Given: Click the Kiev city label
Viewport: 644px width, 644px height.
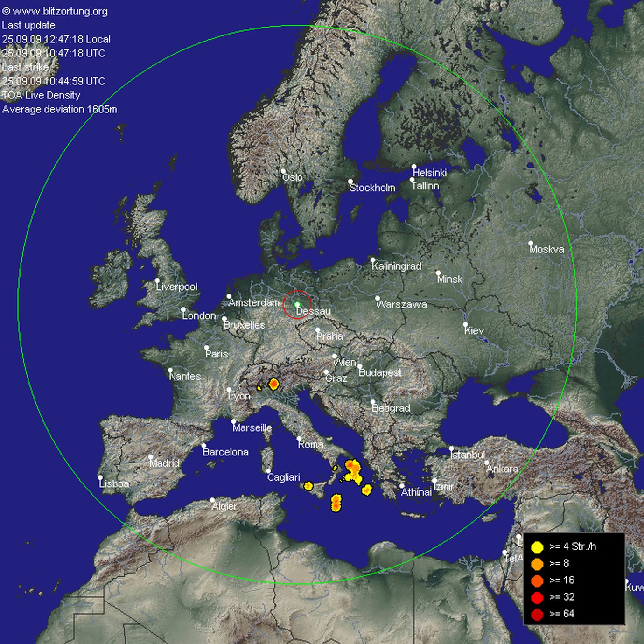Looking at the screenshot, I should [x=474, y=330].
